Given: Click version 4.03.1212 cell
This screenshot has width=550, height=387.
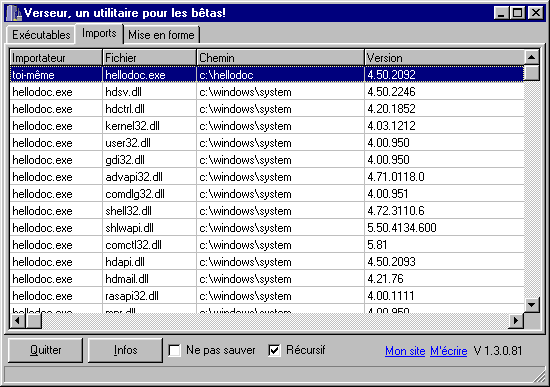Looking at the screenshot, I should pos(444,126).
